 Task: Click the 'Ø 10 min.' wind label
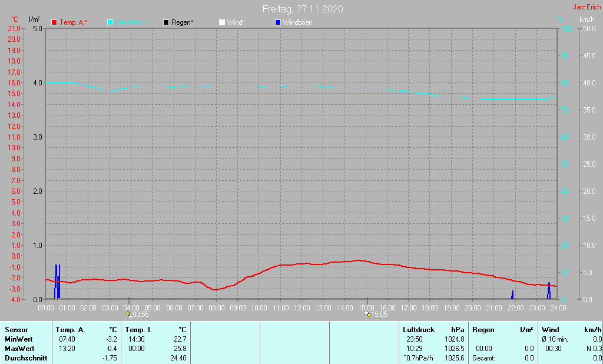click(x=555, y=339)
